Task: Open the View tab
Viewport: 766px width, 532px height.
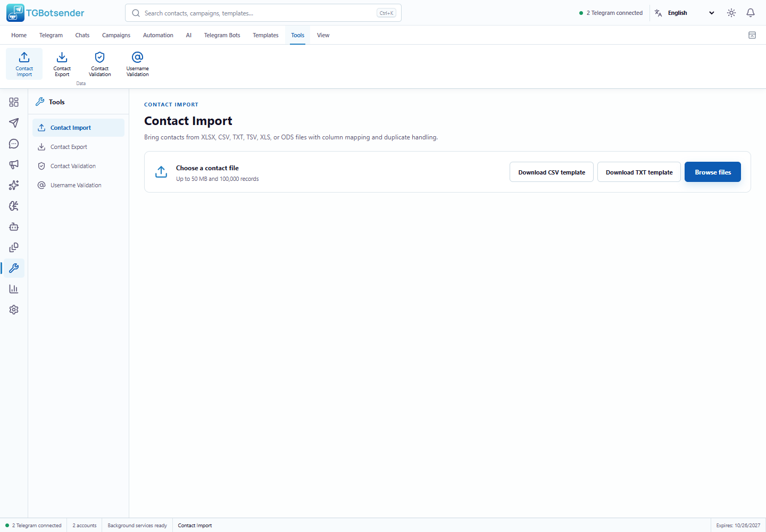Action: click(323, 35)
